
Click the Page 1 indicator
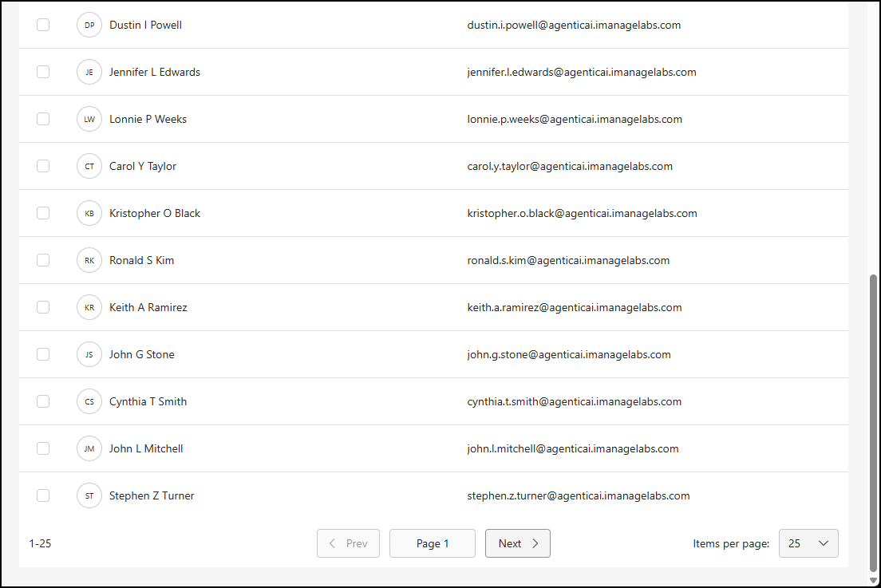432,543
